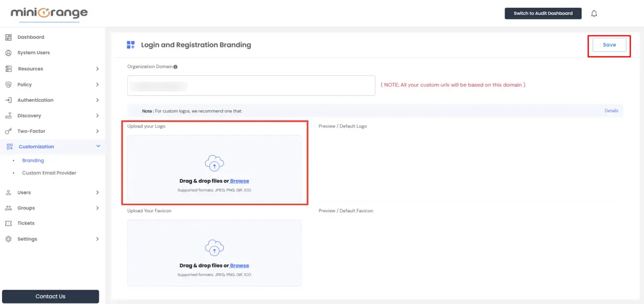Click the cloud upload icon for favicon
Screen dimensions: 644x304
[214, 248]
